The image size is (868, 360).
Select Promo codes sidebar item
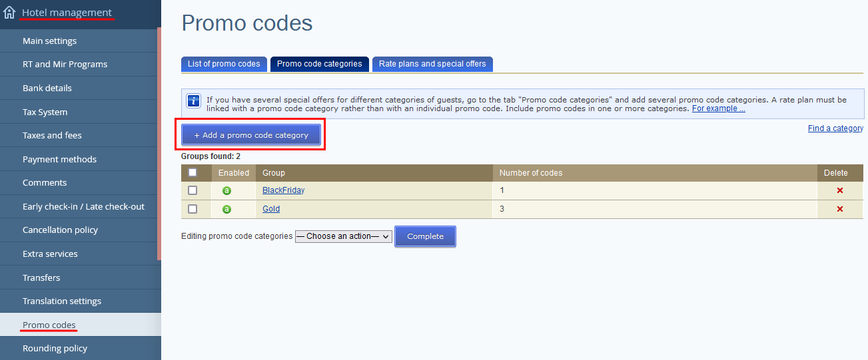80,325
